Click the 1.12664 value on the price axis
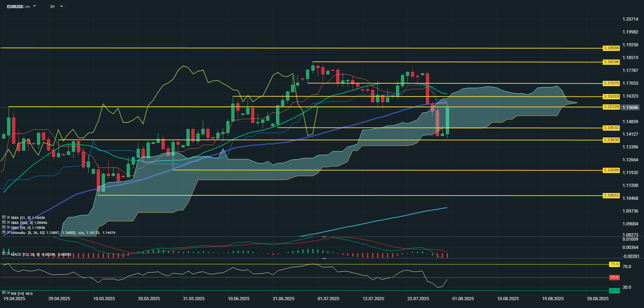This screenshot has height=308, width=644. tap(630, 160)
